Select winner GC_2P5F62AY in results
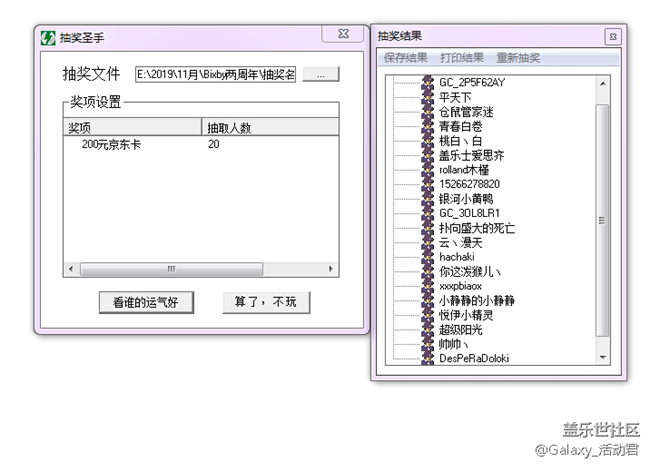This screenshot has height=472, width=650. tap(472, 82)
